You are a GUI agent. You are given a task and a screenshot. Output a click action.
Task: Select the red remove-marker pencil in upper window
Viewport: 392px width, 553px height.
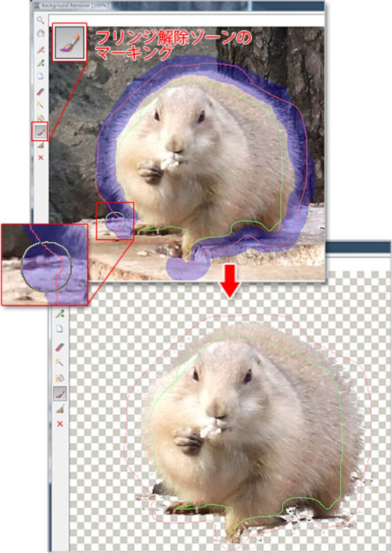41,50
